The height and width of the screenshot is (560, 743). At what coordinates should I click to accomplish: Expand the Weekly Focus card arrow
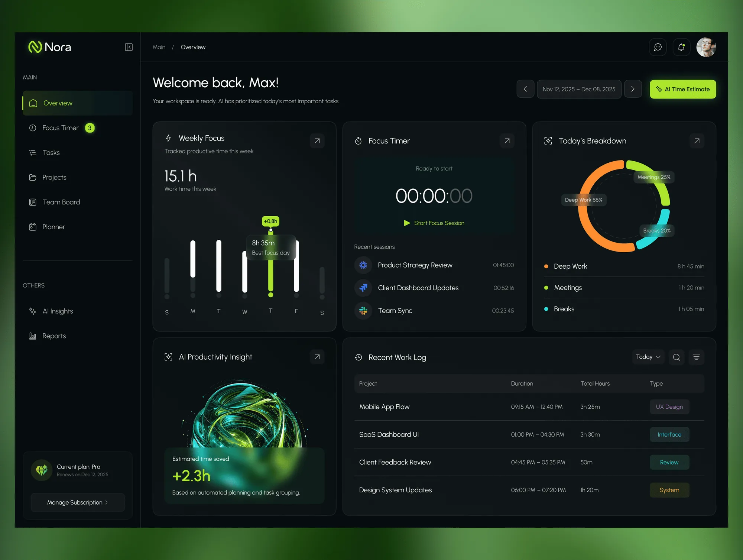[x=317, y=141]
